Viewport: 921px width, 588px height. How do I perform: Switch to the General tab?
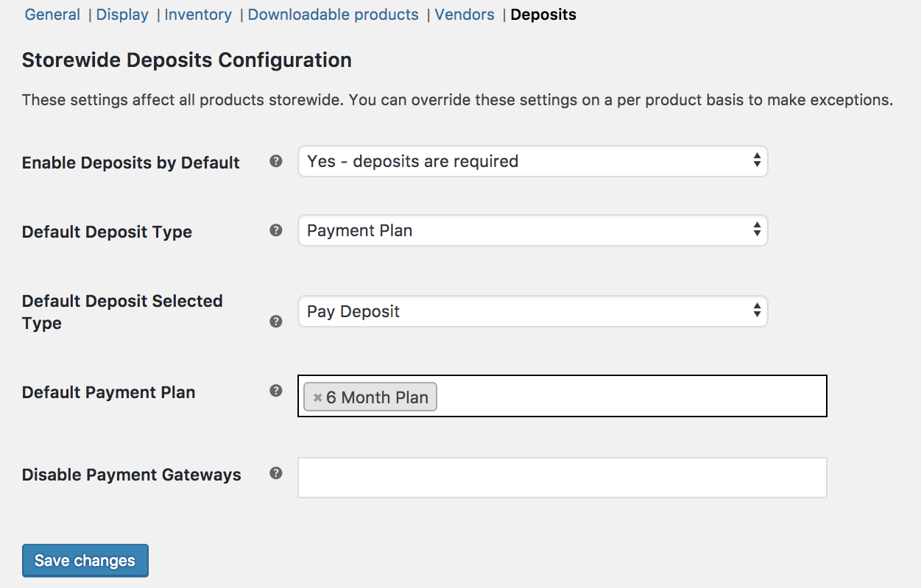tap(52, 14)
